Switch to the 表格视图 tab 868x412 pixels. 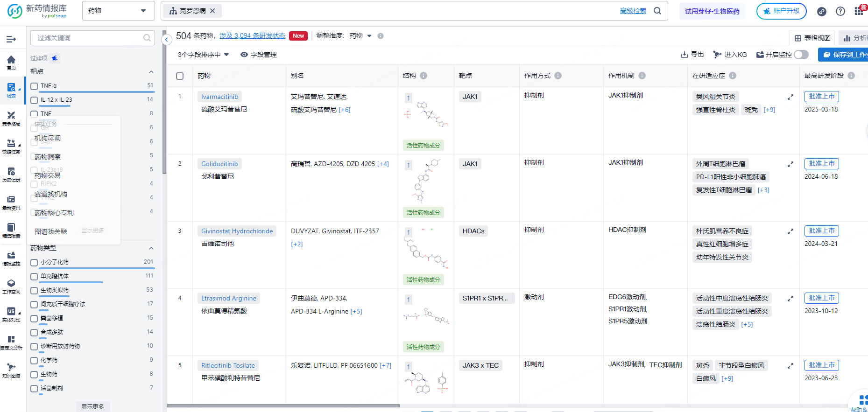pos(813,38)
